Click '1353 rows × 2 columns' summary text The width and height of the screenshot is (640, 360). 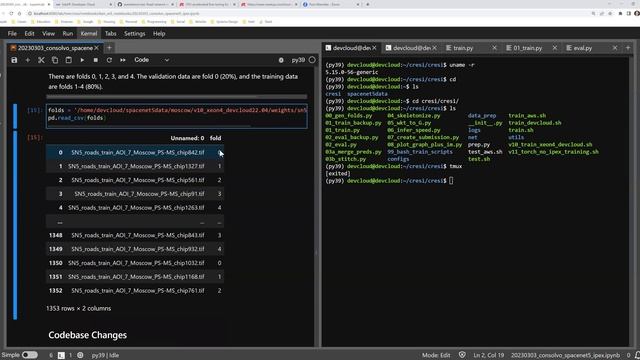[78, 308]
